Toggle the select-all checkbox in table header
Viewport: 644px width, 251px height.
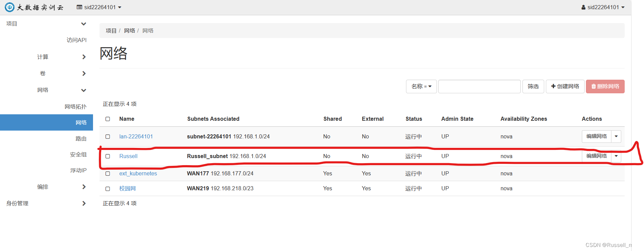[x=108, y=119]
